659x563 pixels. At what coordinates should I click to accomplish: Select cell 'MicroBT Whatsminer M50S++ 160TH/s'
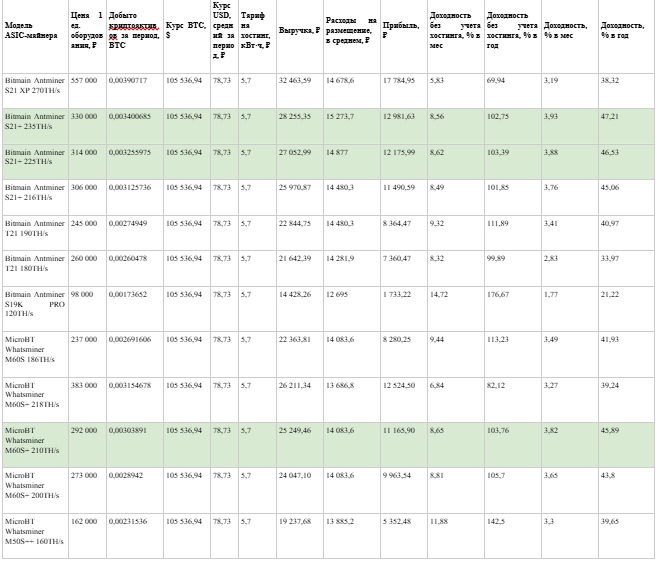(35, 536)
